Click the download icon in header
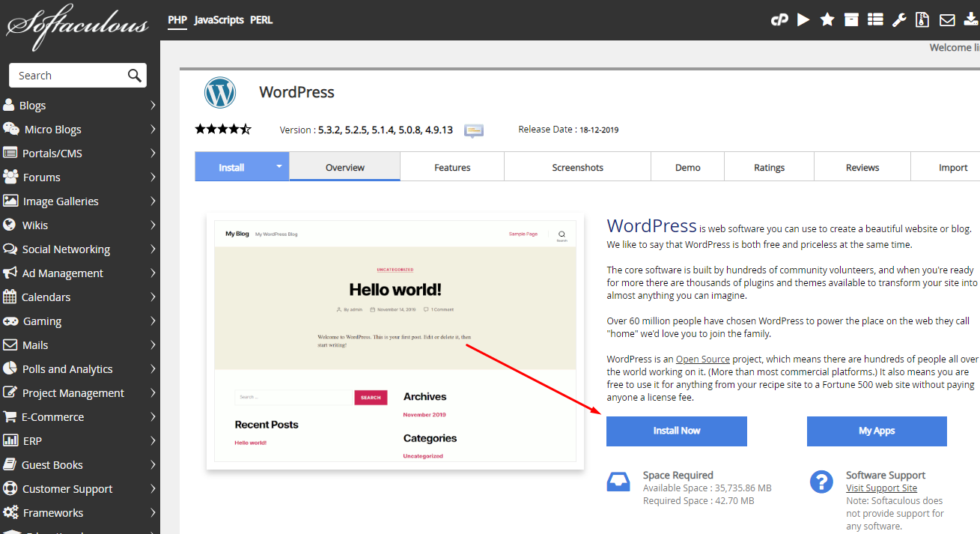The width and height of the screenshot is (980, 534). pyautogui.click(x=971, y=20)
